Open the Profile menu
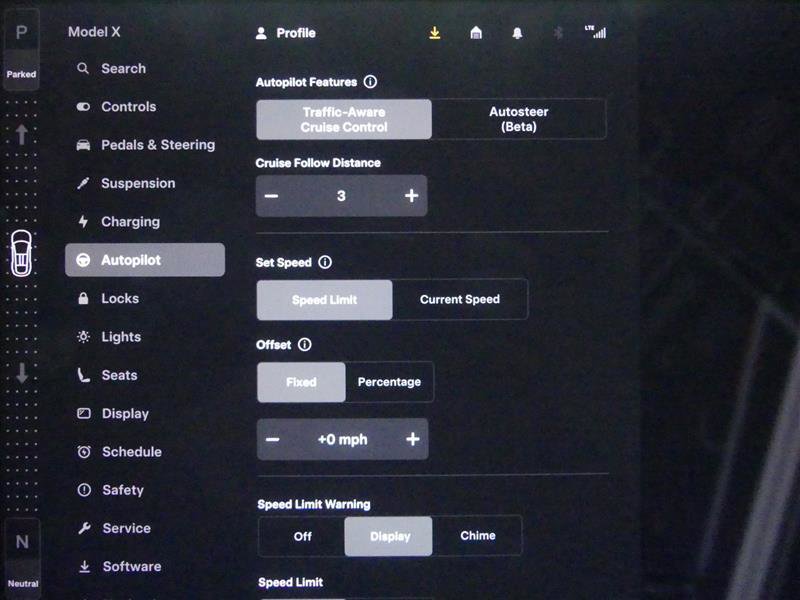This screenshot has height=600, width=800. click(286, 33)
